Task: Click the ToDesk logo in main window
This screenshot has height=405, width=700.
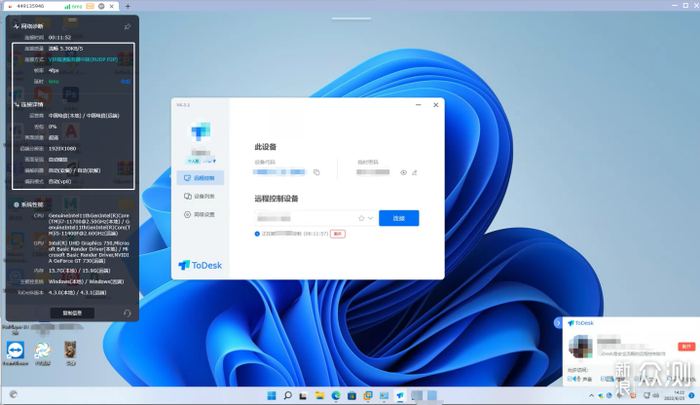Action: pyautogui.click(x=200, y=265)
